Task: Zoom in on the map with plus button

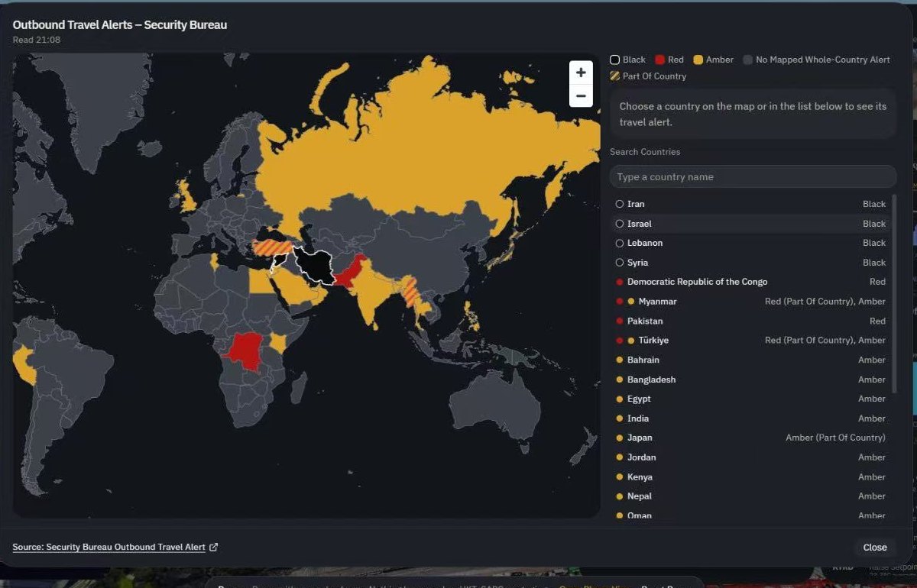Action: click(581, 73)
